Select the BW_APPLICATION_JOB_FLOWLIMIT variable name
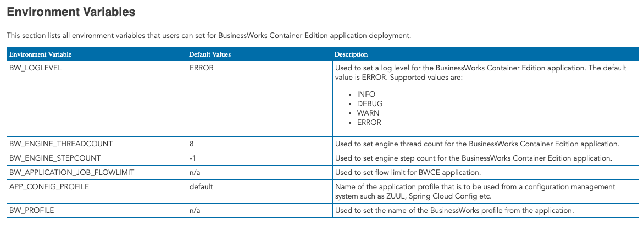The width and height of the screenshot is (644, 225). tap(72, 173)
